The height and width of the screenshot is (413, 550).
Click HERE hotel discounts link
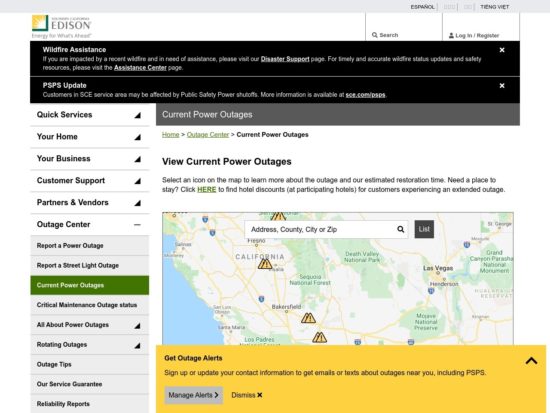[207, 189]
